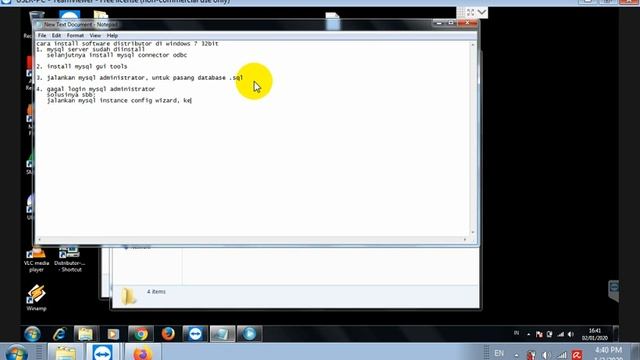Expand TeamViewer toolbar chevron
The width and height of the screenshot is (640, 360).
[x=482, y=12]
